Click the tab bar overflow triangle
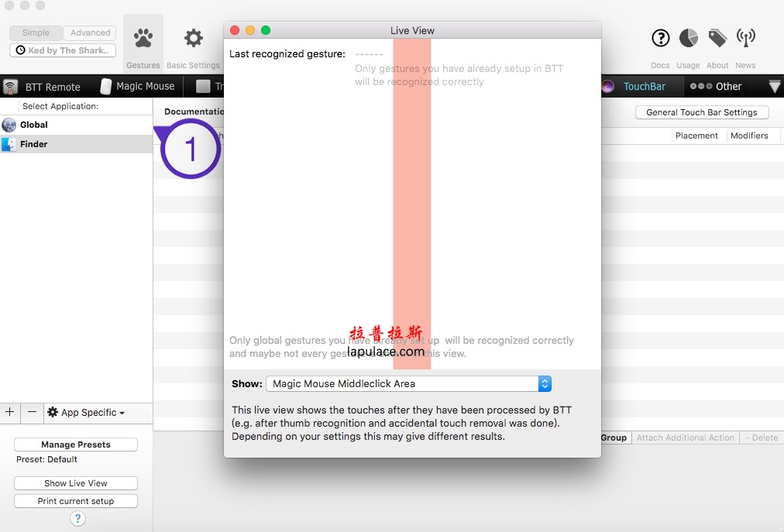 775,87
